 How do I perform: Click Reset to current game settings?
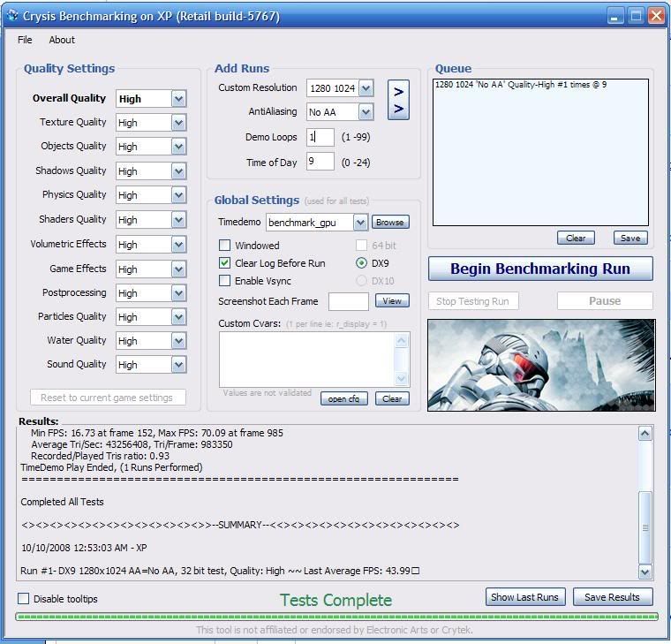point(108,398)
